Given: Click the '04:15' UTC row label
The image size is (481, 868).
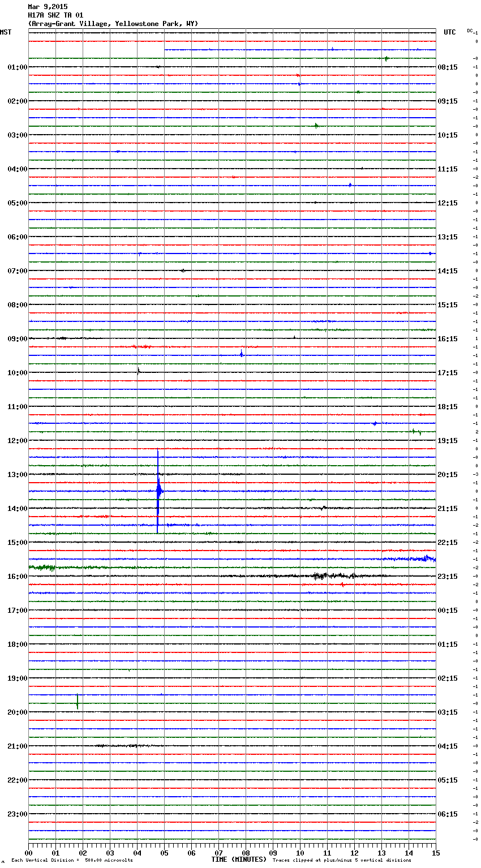Looking at the screenshot, I should click(448, 746).
